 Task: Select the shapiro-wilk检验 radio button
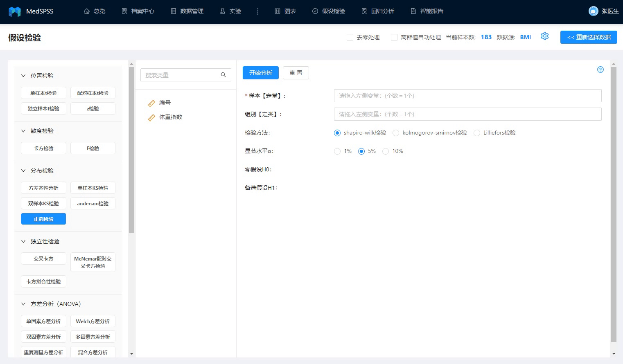[x=337, y=133]
